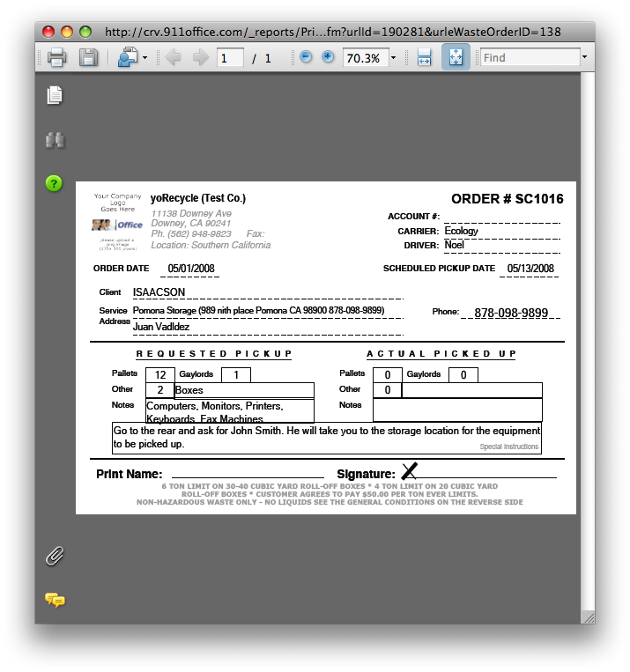Zoom in with the plus button
The height and width of the screenshot is (672, 630).
click(x=328, y=56)
